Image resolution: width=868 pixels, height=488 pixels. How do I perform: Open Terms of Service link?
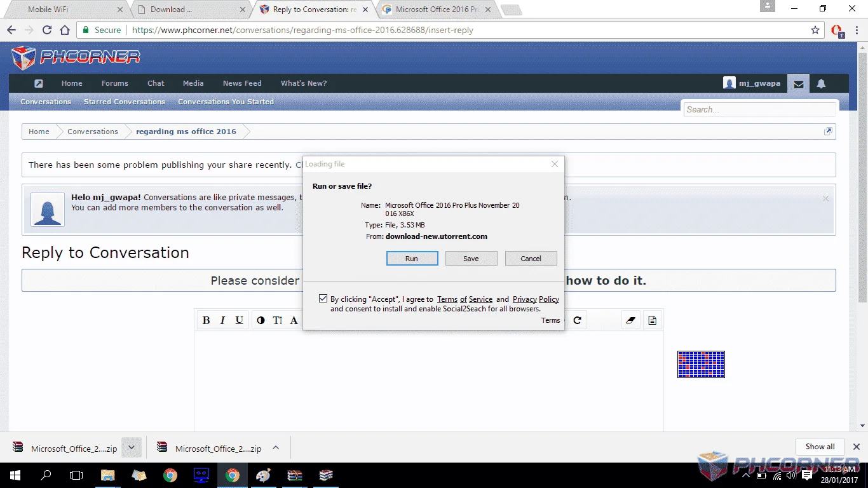[465, 299]
